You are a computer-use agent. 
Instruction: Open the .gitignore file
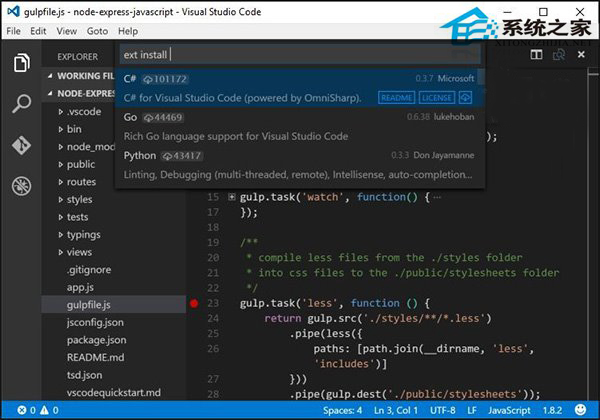89,270
